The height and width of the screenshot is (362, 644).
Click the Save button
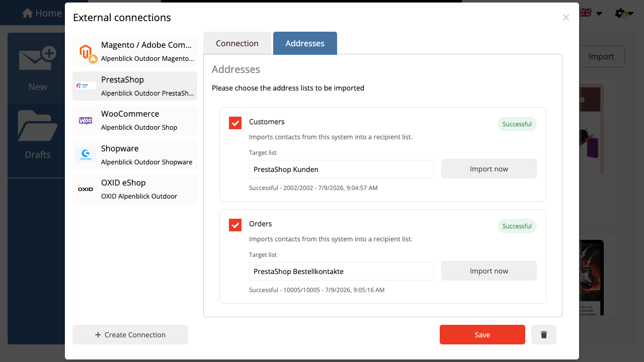click(482, 335)
